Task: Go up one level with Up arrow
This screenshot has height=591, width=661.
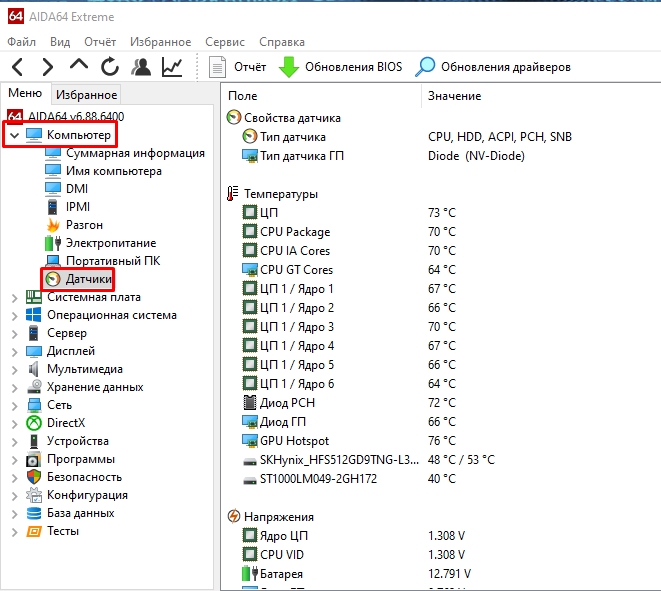Action: tap(79, 65)
